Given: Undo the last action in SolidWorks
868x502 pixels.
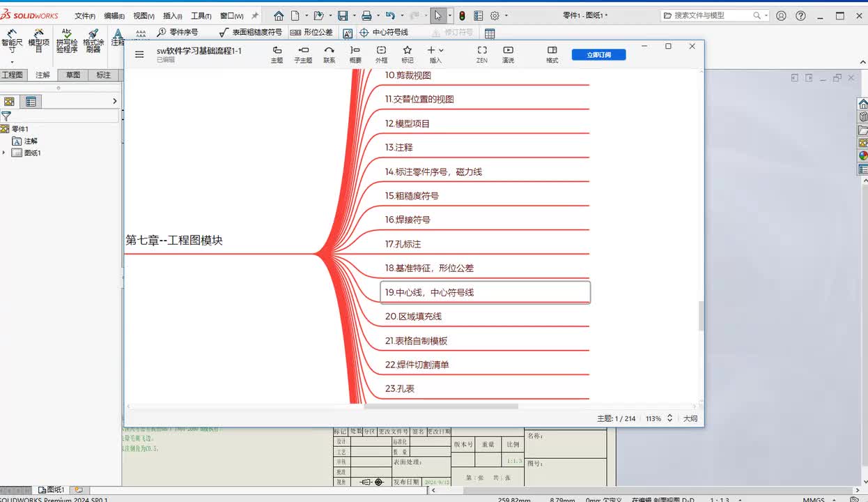Looking at the screenshot, I should pos(390,15).
